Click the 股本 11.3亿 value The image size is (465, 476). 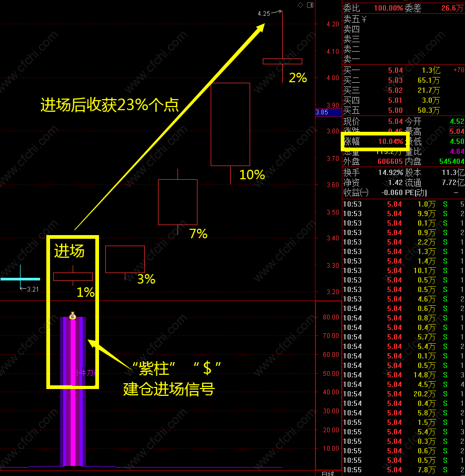[453, 173]
